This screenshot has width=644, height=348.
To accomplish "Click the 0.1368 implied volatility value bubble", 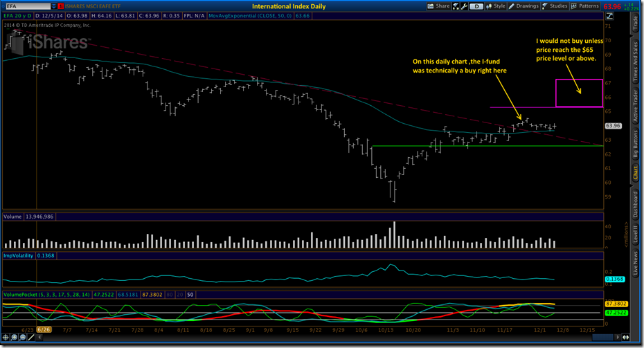I will (614, 279).
